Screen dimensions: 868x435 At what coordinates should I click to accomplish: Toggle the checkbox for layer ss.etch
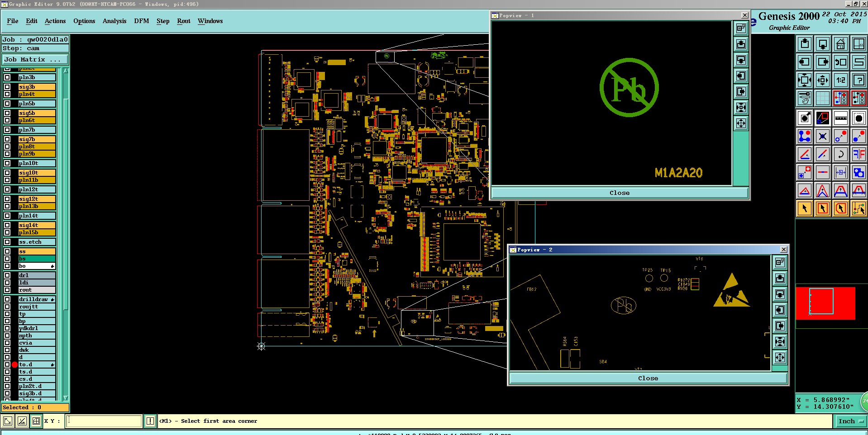(7, 242)
